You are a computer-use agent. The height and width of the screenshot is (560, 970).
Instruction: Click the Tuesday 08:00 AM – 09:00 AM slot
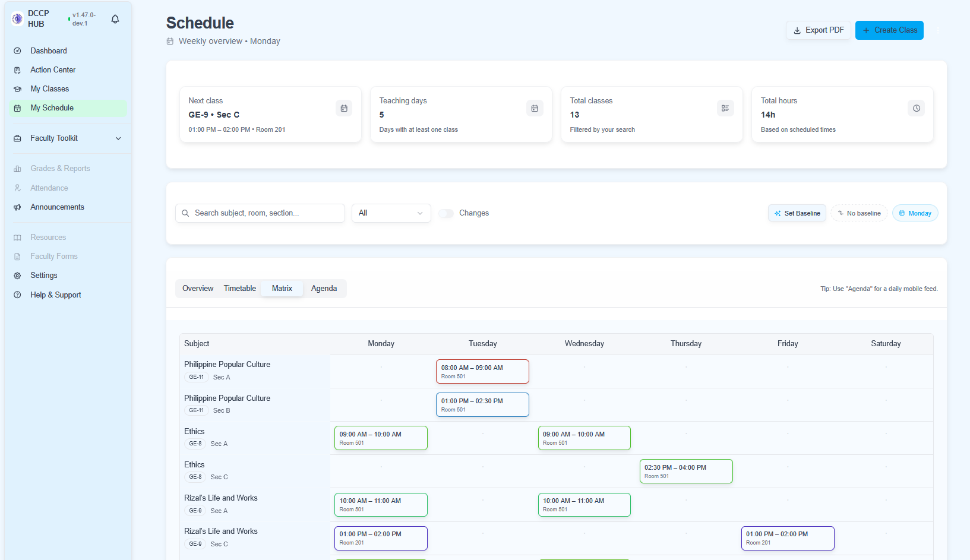(482, 372)
